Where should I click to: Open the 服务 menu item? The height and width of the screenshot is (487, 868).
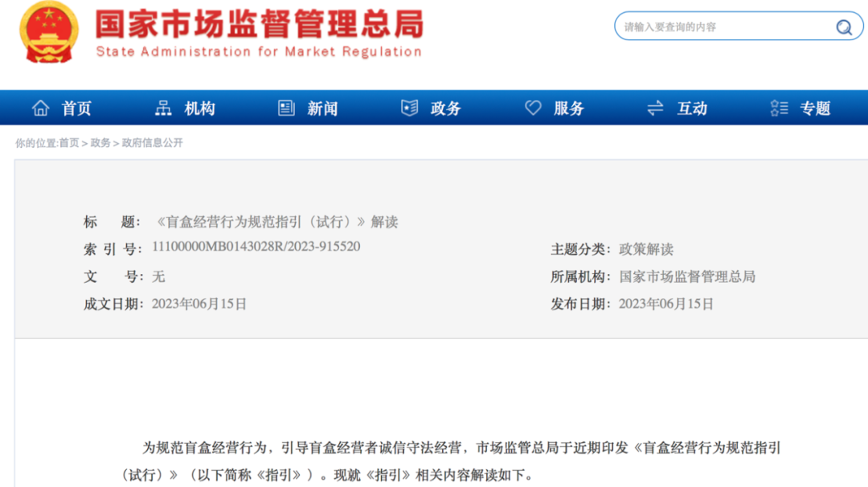pyautogui.click(x=569, y=108)
